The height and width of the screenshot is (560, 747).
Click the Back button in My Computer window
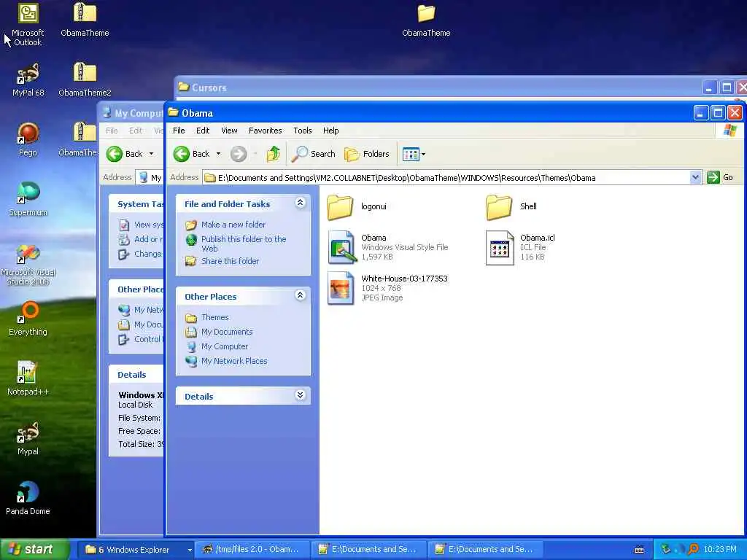tap(124, 154)
